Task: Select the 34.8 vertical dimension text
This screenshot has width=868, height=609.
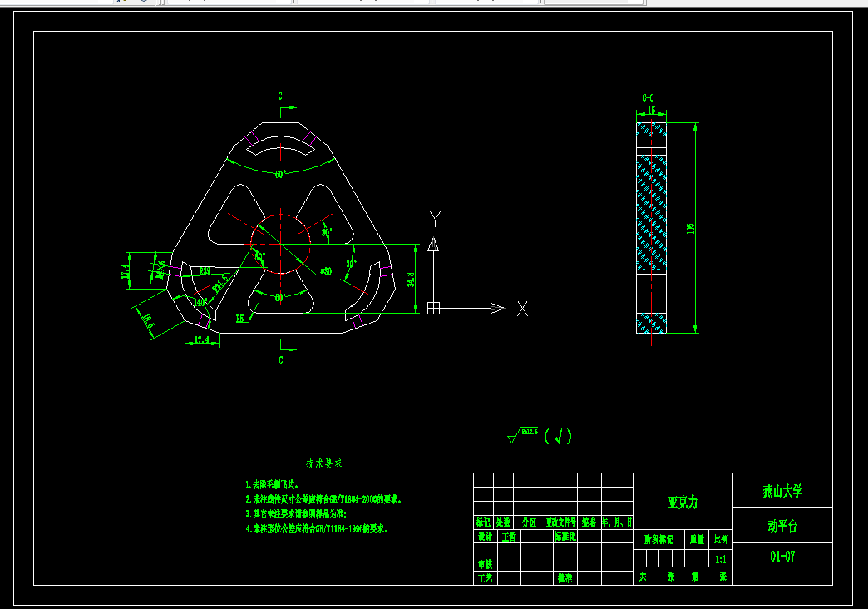Action: 411,280
